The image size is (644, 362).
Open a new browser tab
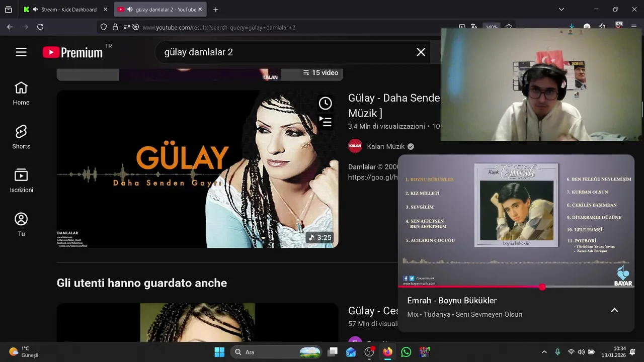point(216,10)
